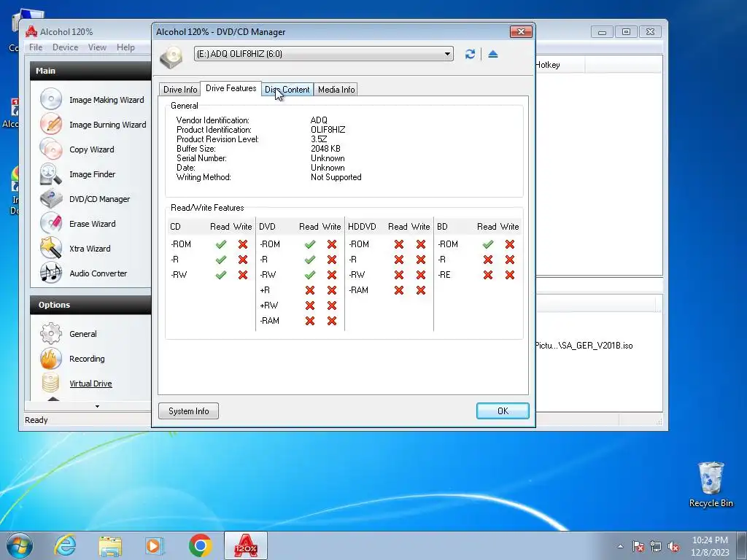Click the Alcohol 120% title bar logo

click(31, 32)
